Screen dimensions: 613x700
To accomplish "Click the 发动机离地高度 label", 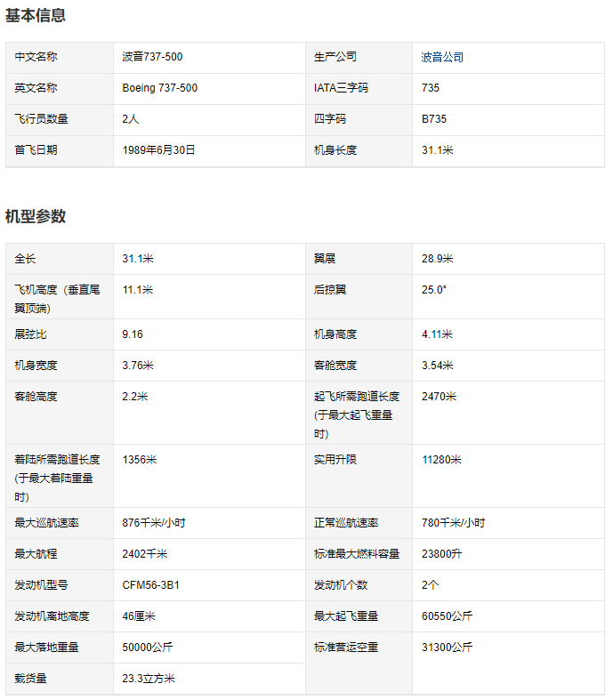I will point(52,616).
